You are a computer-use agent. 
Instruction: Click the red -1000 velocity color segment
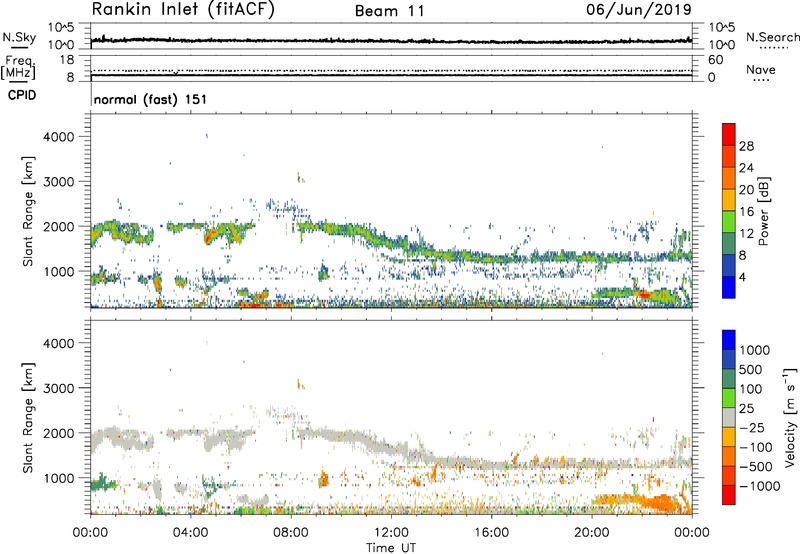(729, 495)
